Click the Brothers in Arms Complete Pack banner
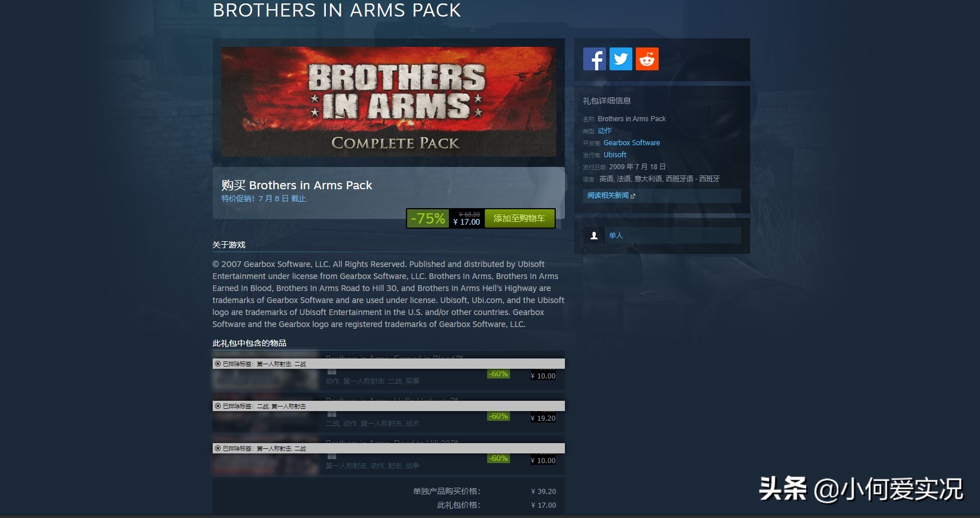The height and width of the screenshot is (518, 980). pos(389,102)
